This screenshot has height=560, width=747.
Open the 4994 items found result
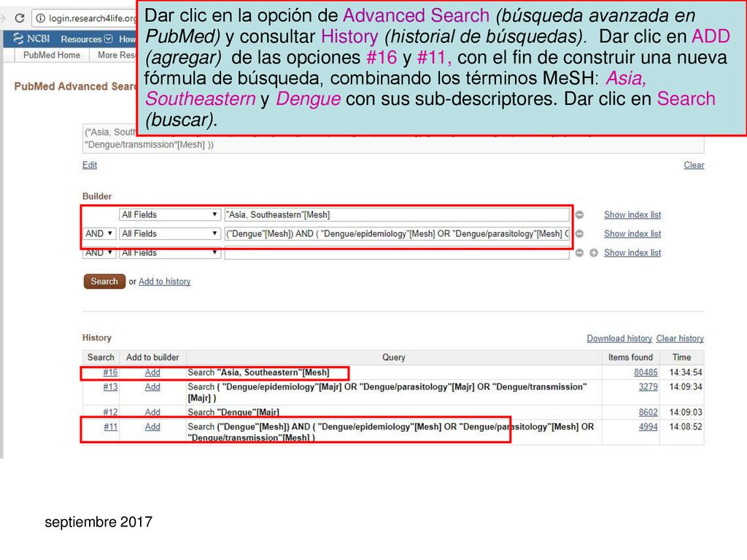pyautogui.click(x=648, y=427)
